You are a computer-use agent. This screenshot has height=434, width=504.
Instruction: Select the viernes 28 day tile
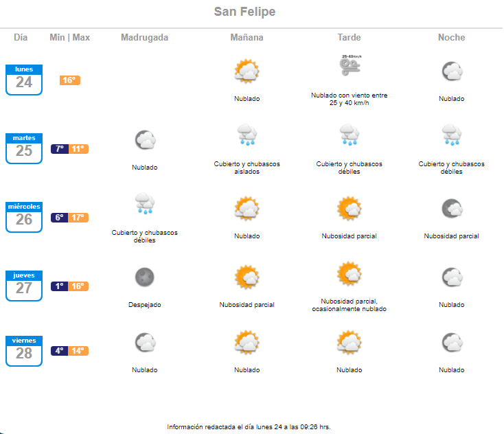(24, 351)
